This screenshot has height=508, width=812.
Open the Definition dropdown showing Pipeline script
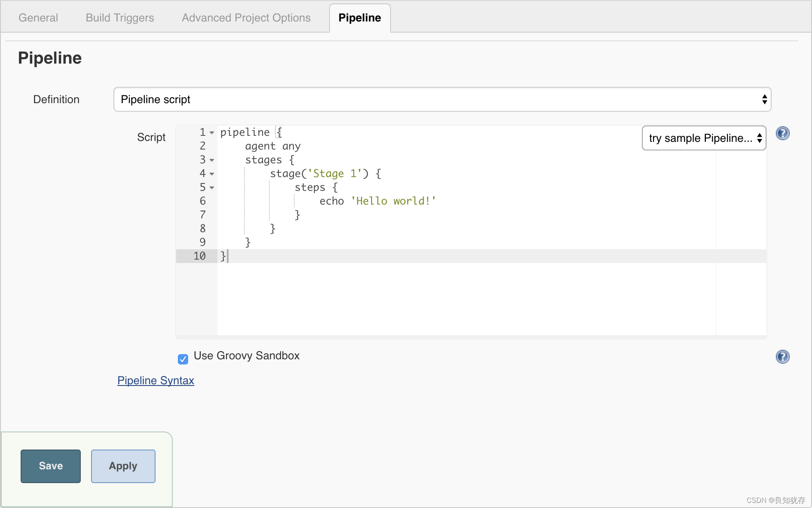(442, 99)
